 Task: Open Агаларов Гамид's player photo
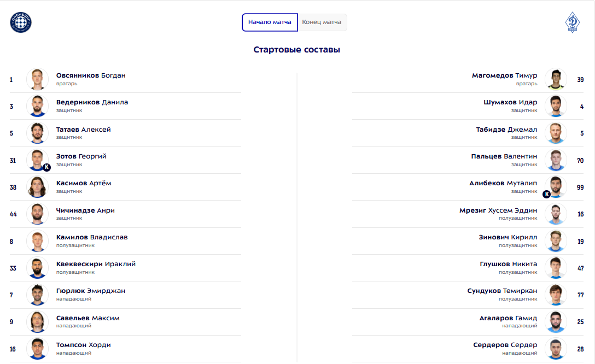click(x=556, y=322)
